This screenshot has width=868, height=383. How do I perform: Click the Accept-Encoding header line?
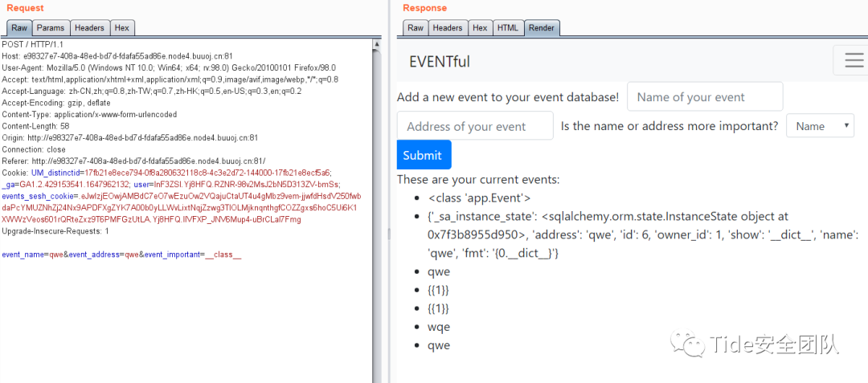coord(56,103)
